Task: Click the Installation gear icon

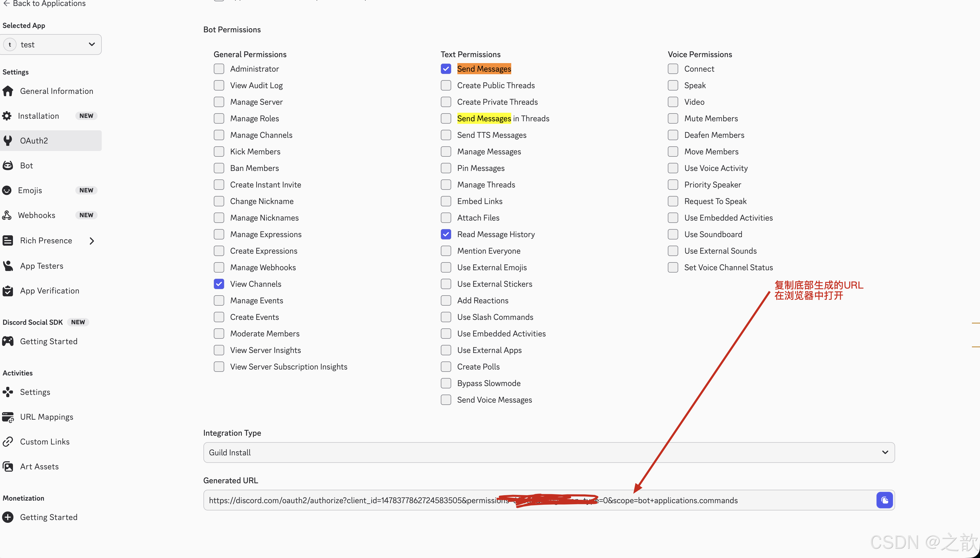Action: [7, 116]
